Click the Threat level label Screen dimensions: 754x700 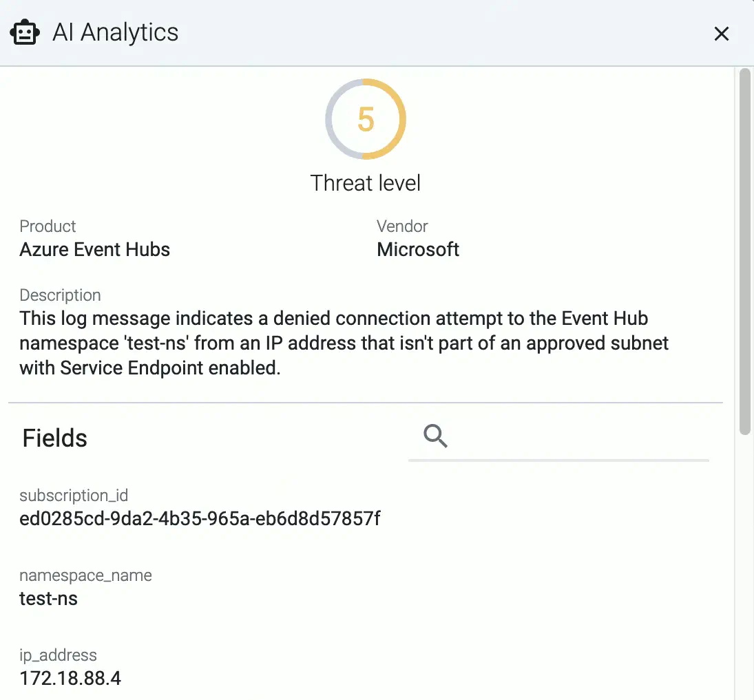pos(366,183)
